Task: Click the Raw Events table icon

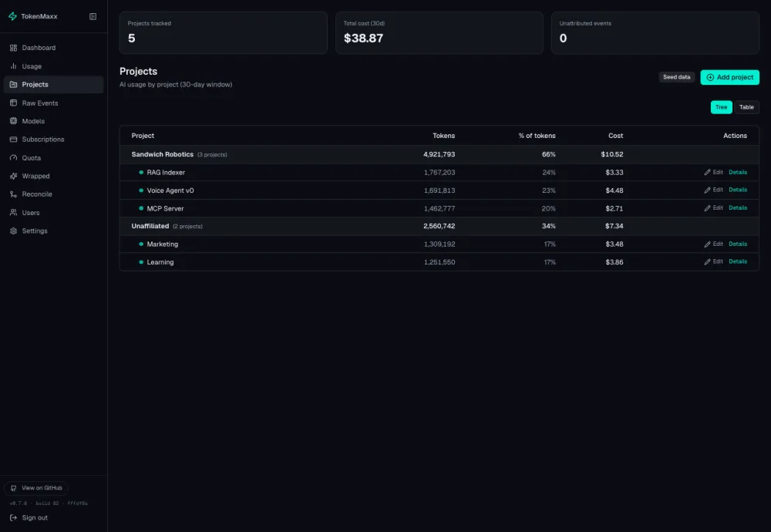Action: click(13, 103)
